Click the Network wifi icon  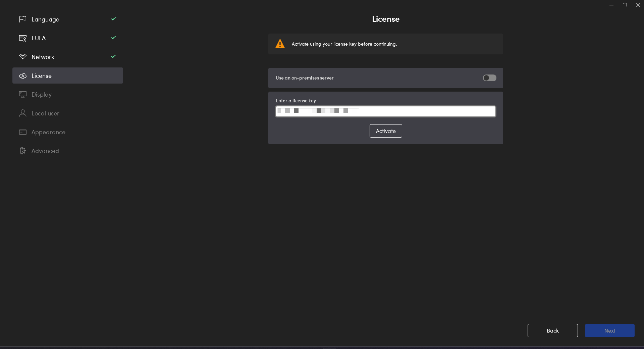pos(22,57)
